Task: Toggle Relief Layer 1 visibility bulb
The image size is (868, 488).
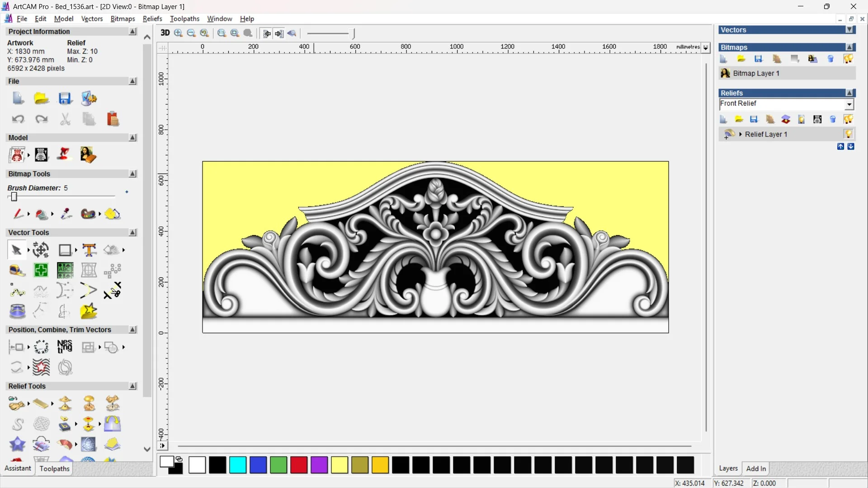Action: tap(848, 134)
